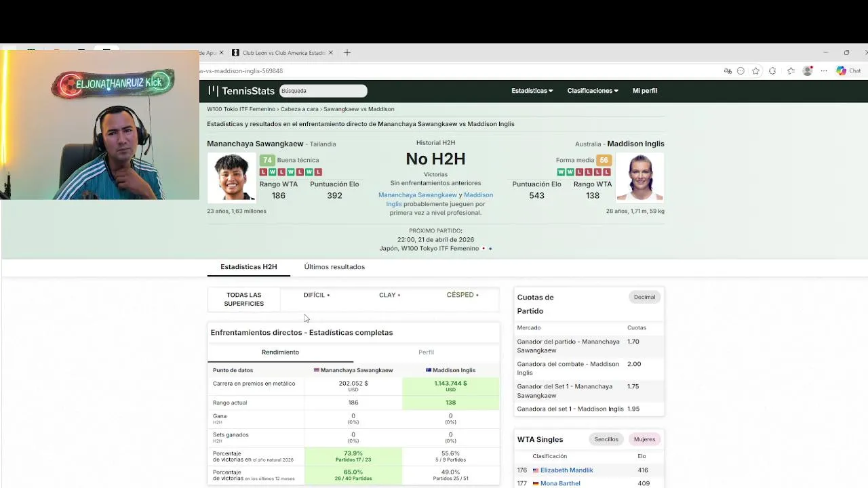The height and width of the screenshot is (488, 868).
Task: Switch to Perfil sub-tab
Action: click(426, 352)
